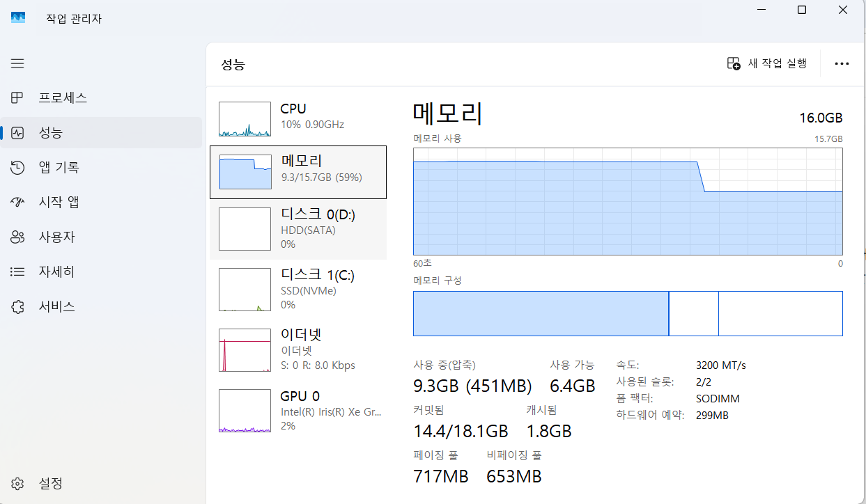This screenshot has height=504, width=866.
Task: Select the 성능 (Performance) sidebar icon
Action: (x=17, y=132)
